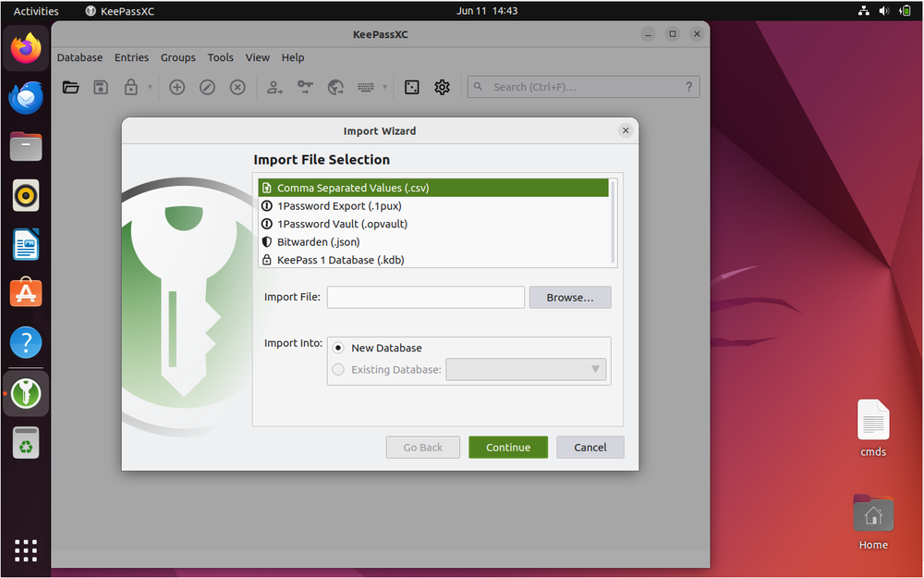Choose Existing Database import option
This screenshot has height=578, width=924.
tap(338, 369)
